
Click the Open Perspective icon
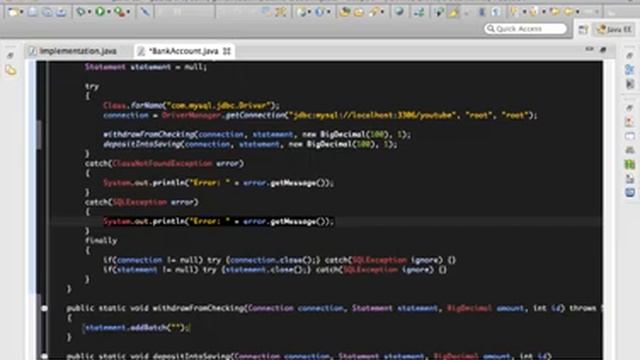click(583, 29)
